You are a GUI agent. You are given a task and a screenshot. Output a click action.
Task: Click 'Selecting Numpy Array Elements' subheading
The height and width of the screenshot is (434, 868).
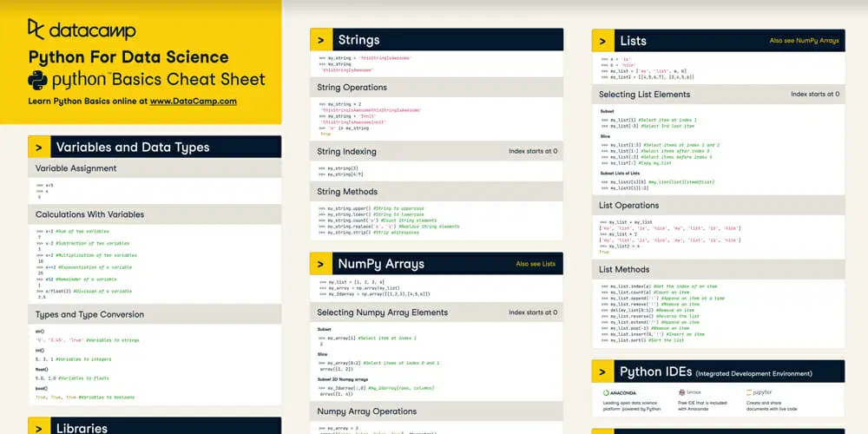point(383,312)
